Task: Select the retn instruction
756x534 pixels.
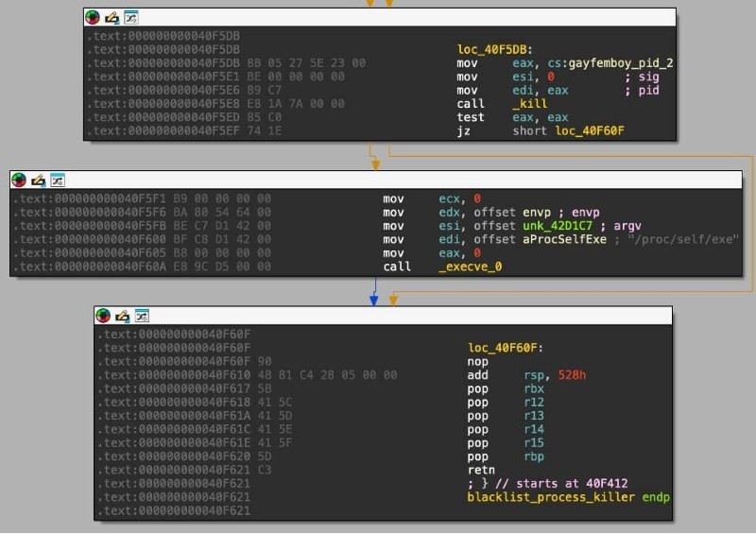Action: click(x=481, y=470)
